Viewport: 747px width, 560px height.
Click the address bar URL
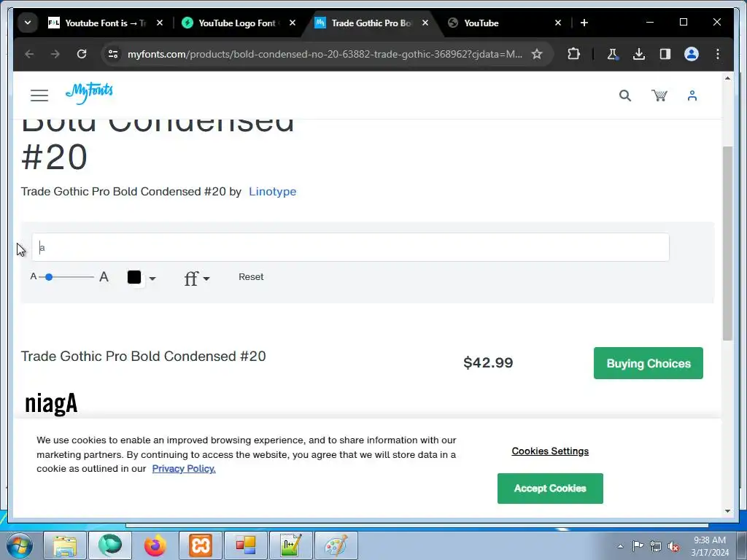point(325,54)
